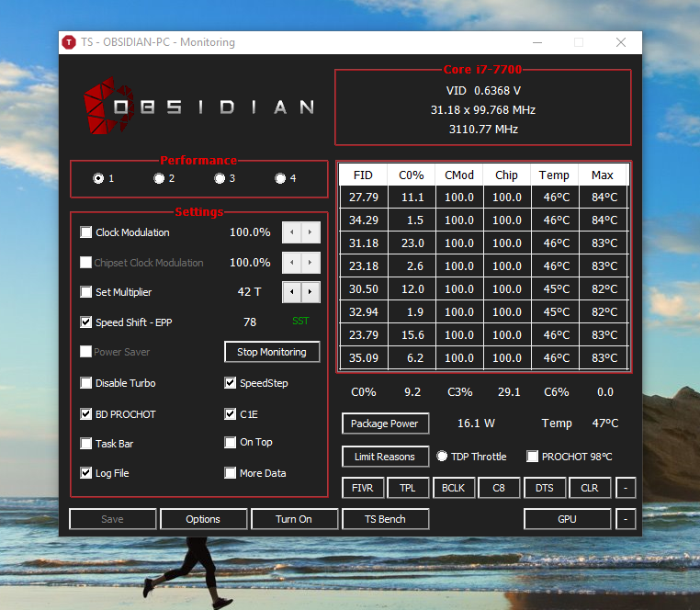700x610 pixels.
Task: Click C3% value 29.1
Action: 509,392
